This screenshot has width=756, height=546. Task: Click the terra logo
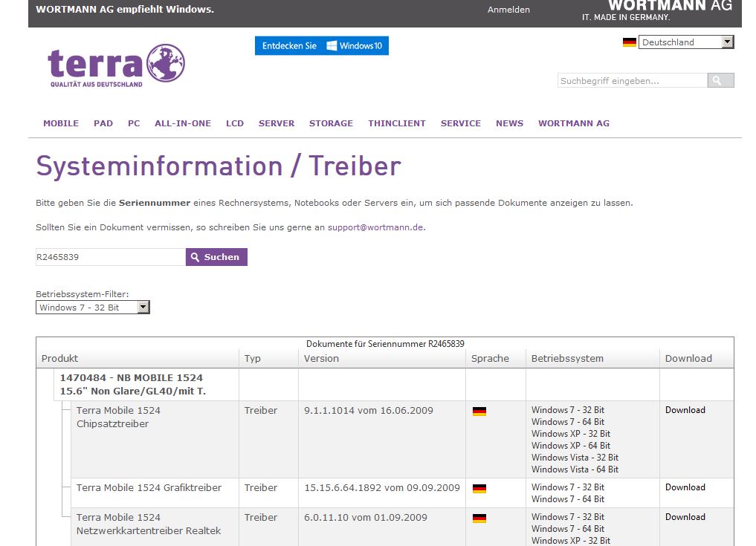click(116, 65)
